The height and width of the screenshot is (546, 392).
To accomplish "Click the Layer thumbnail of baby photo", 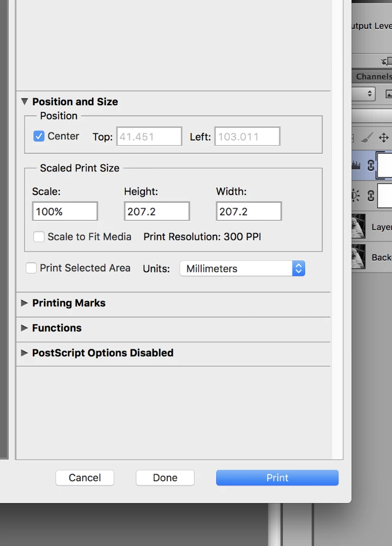I will pos(359,226).
